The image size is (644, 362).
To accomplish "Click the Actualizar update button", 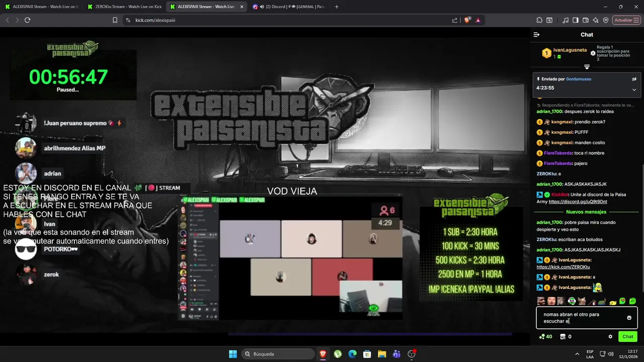I will pyautogui.click(x=626, y=20).
